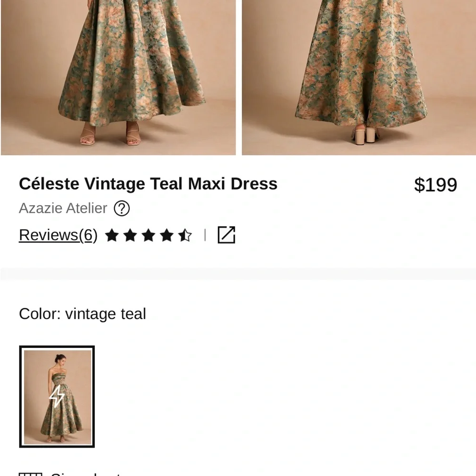Open the share product icon
Screen dimensions: 476x476
[x=227, y=234]
